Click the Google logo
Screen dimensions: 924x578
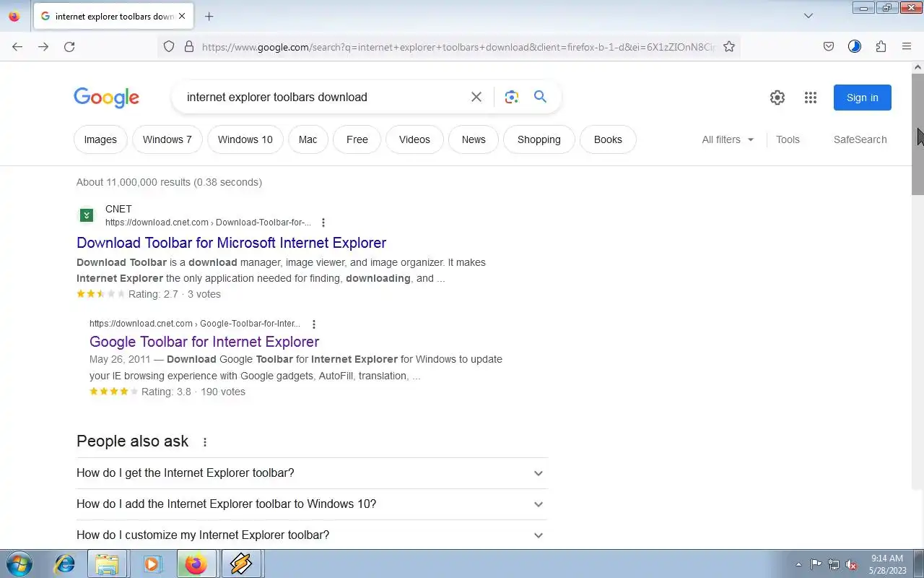[106, 98]
